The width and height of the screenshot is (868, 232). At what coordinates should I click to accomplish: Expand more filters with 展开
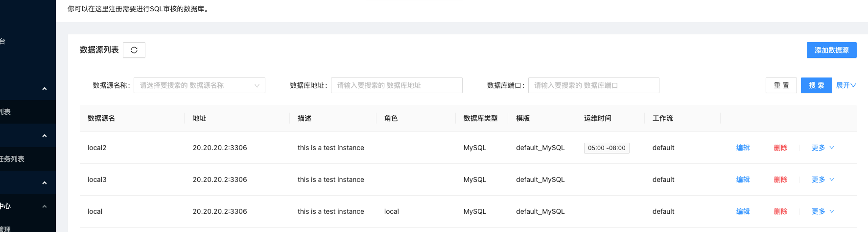click(x=846, y=85)
